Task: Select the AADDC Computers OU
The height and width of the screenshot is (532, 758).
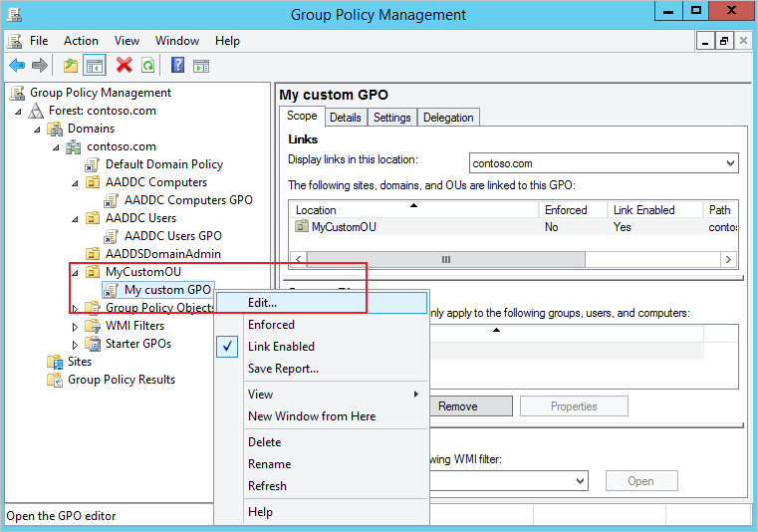Action: coord(156,182)
